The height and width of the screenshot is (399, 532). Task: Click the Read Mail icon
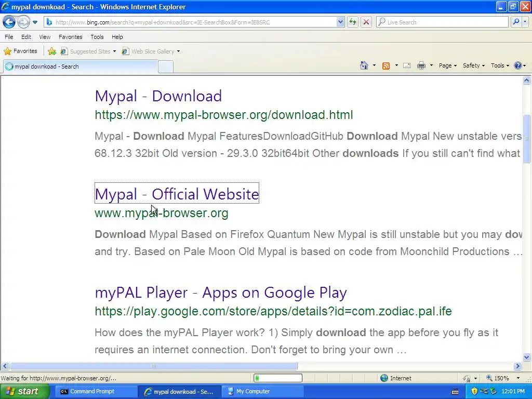point(407,65)
